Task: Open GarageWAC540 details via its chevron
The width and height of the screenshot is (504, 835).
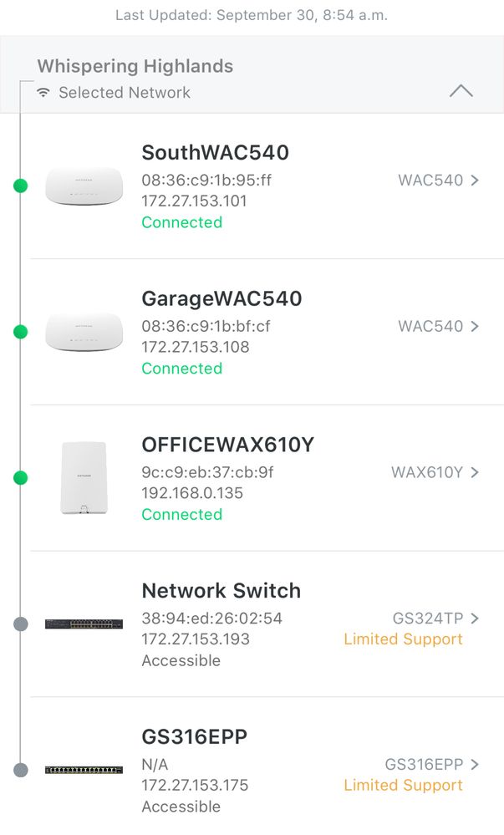Action: coord(475,326)
